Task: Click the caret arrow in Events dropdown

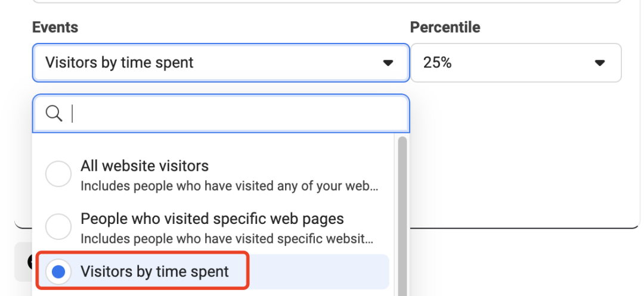Action: click(388, 63)
